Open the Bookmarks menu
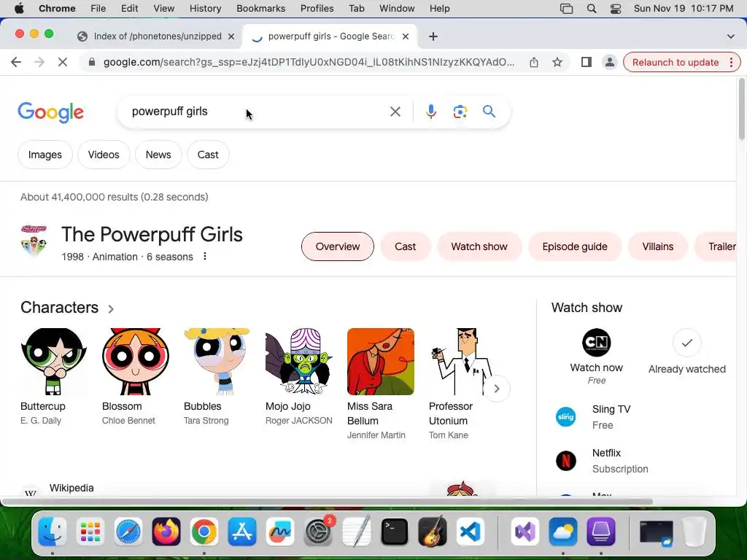The image size is (747, 560). (260, 9)
